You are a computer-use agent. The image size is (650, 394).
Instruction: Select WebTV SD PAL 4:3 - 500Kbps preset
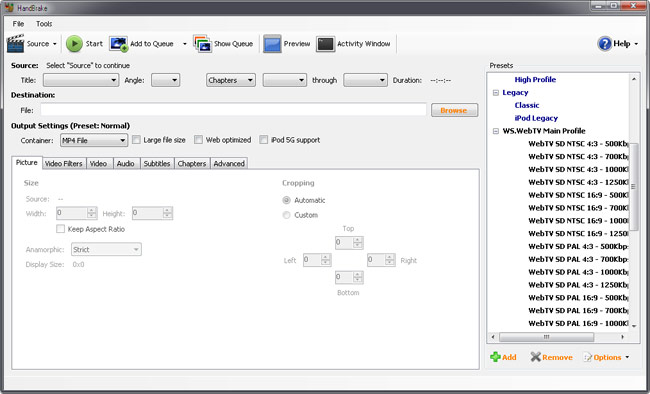578,246
